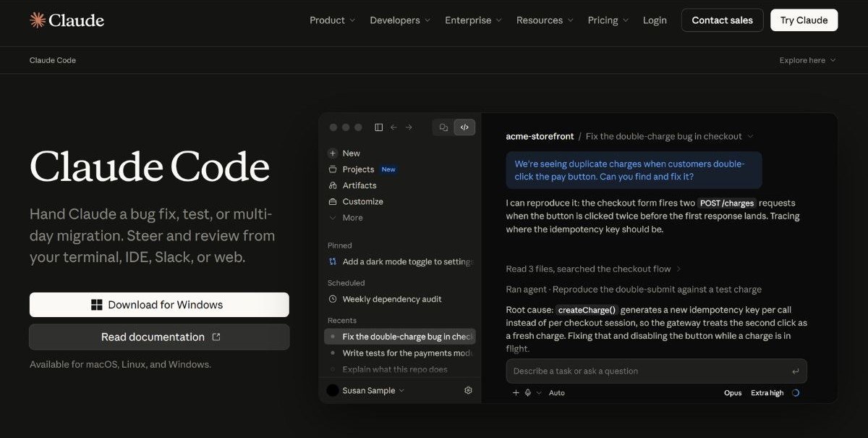Open the Enterprise menu
The image size is (868, 438).
[x=473, y=20]
